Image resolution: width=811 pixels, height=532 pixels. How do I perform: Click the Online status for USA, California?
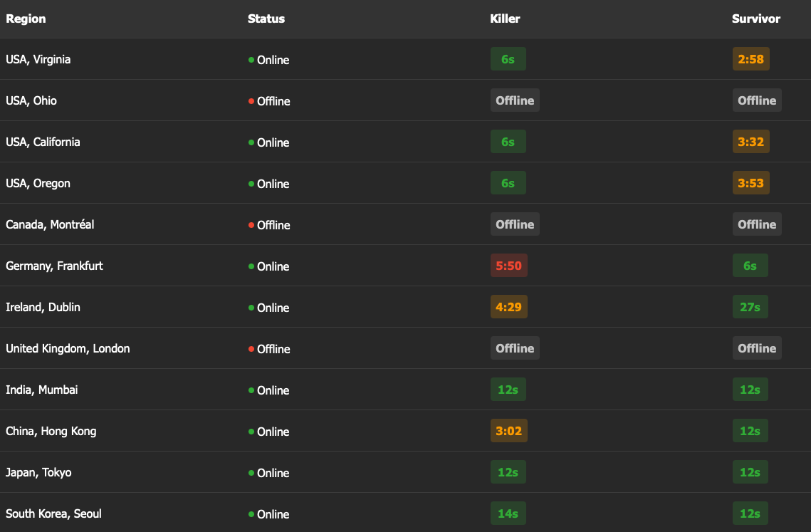[x=268, y=142]
